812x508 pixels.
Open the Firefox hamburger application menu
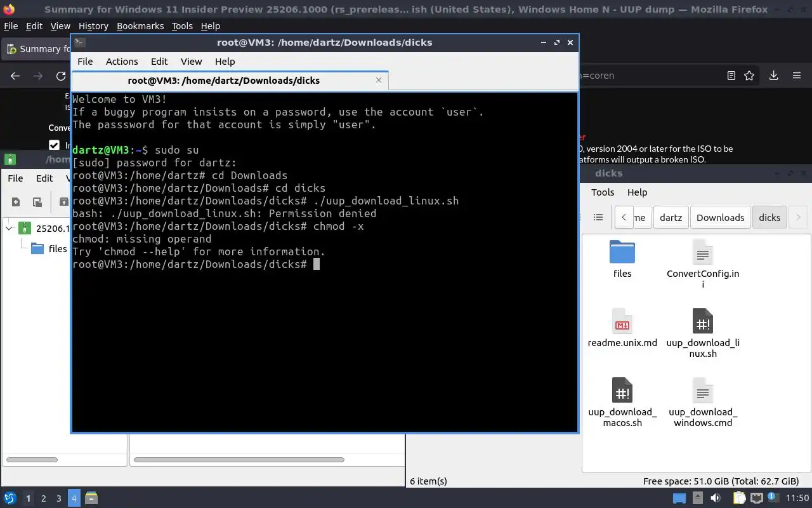click(797, 76)
